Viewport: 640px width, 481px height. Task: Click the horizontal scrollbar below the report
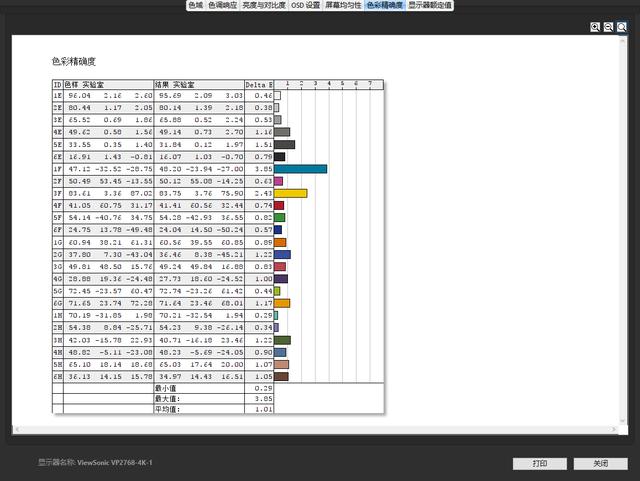tap(315, 429)
